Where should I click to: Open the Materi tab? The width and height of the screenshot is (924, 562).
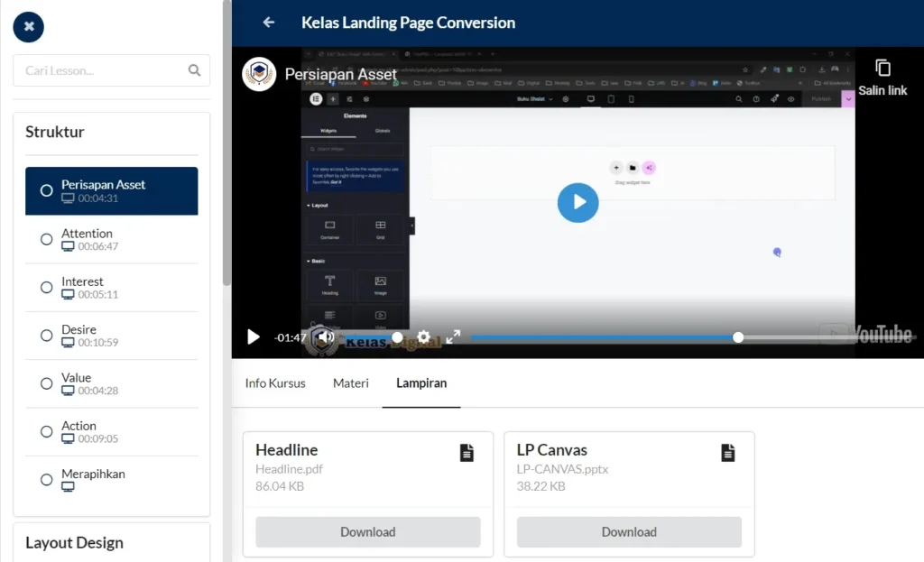pos(351,382)
